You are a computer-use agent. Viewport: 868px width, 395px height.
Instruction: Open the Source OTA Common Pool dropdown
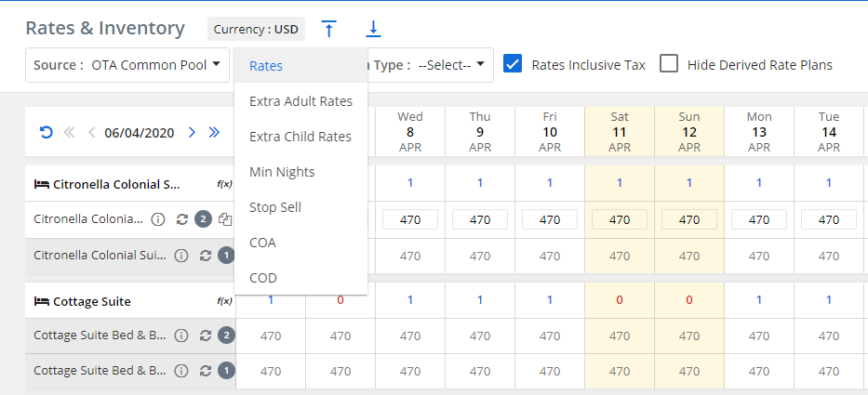tap(127, 65)
